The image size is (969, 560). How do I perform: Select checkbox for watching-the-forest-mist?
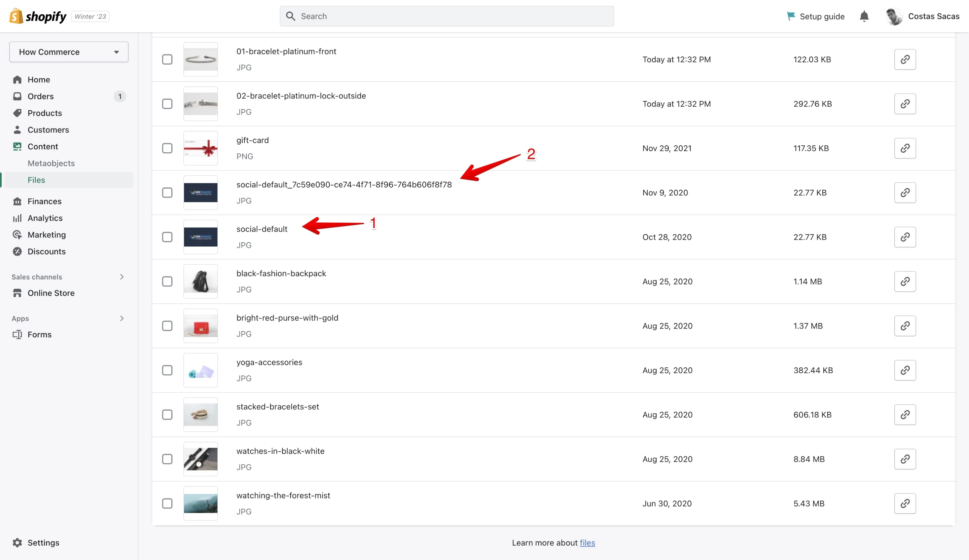[x=167, y=503]
